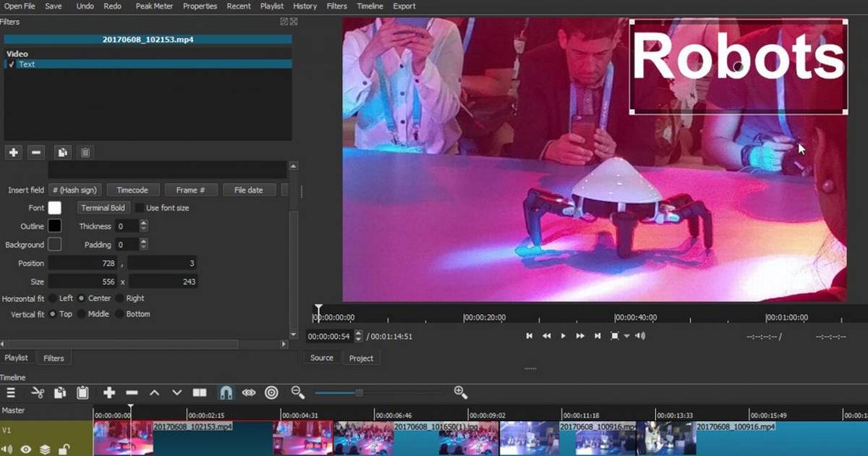Viewport: 868px width, 456px height.
Task: Open the audio volume dropdown arrow
Action: click(626, 336)
